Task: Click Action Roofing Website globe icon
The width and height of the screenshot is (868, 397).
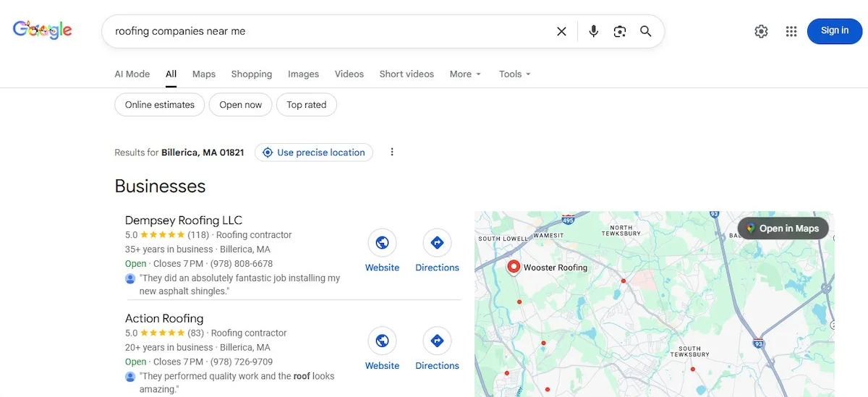Action: tap(382, 341)
